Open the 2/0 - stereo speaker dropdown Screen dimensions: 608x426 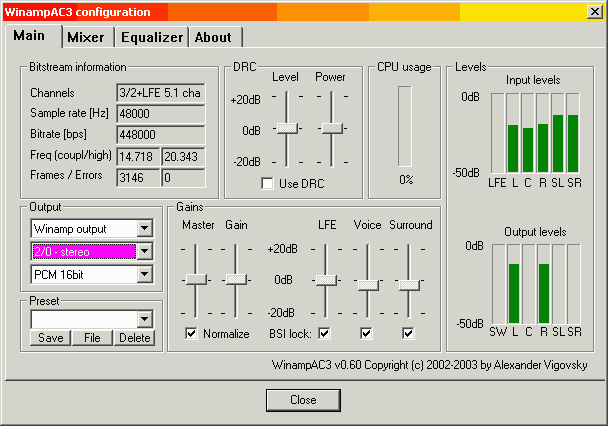click(145, 251)
